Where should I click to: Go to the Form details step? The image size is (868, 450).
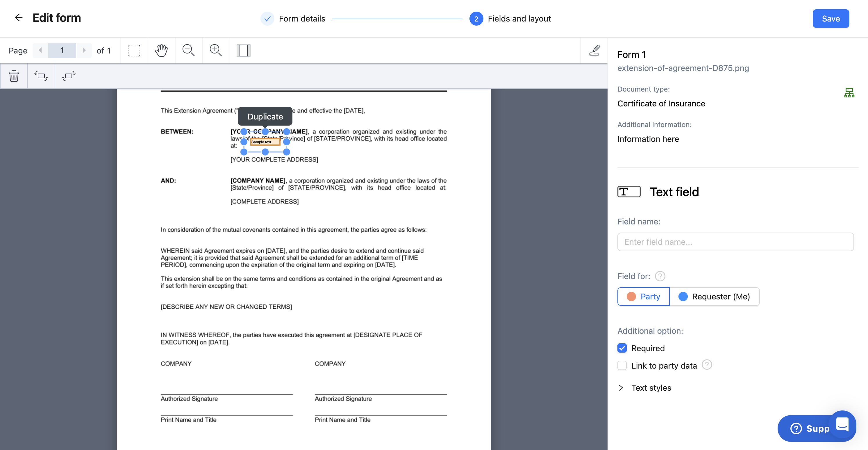point(293,19)
